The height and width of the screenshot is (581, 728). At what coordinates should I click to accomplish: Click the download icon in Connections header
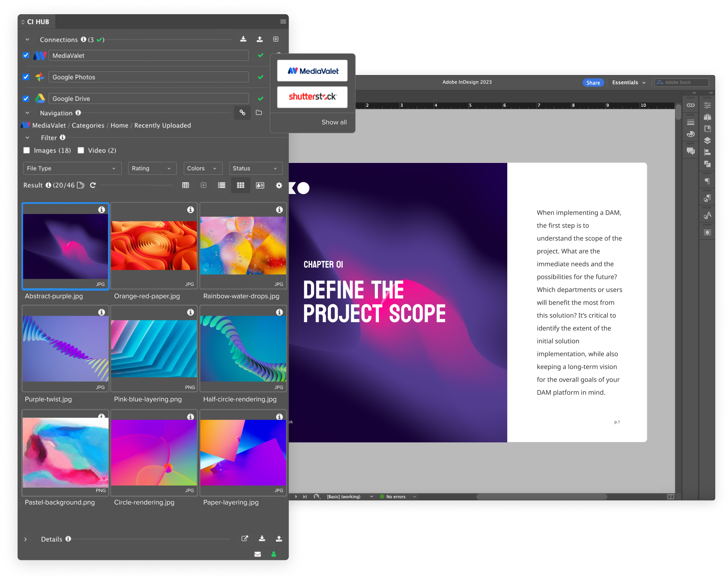point(243,39)
